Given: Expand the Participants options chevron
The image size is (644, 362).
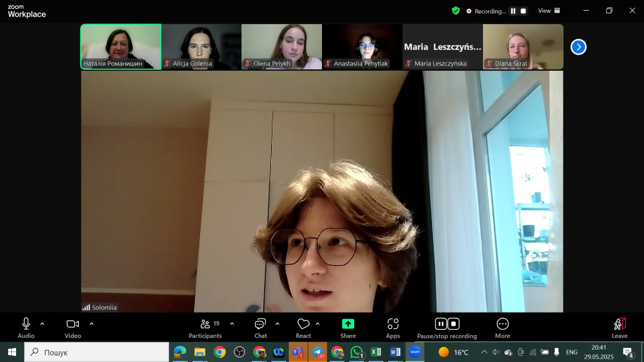Looking at the screenshot, I should point(232,324).
